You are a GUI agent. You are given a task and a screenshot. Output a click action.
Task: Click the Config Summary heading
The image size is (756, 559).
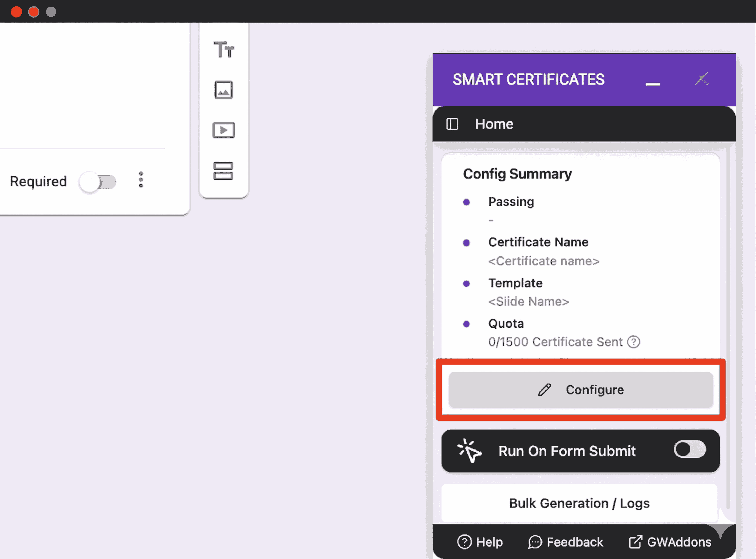coord(517,174)
